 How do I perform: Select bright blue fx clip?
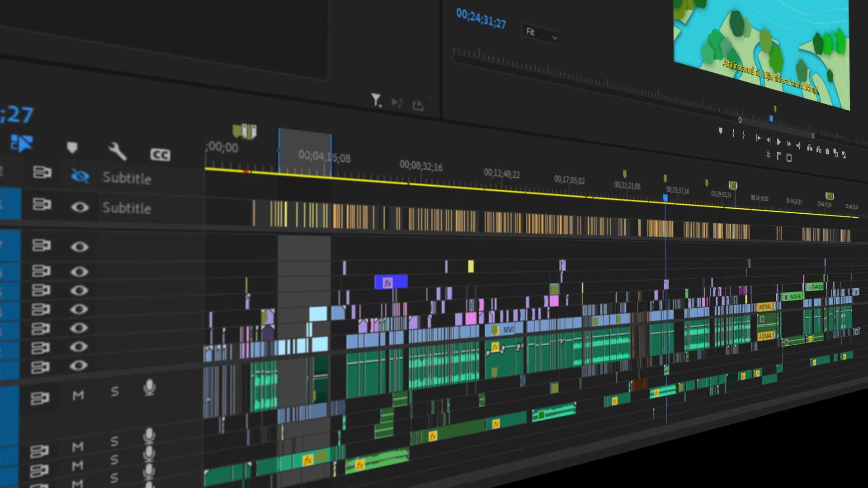pos(391,282)
